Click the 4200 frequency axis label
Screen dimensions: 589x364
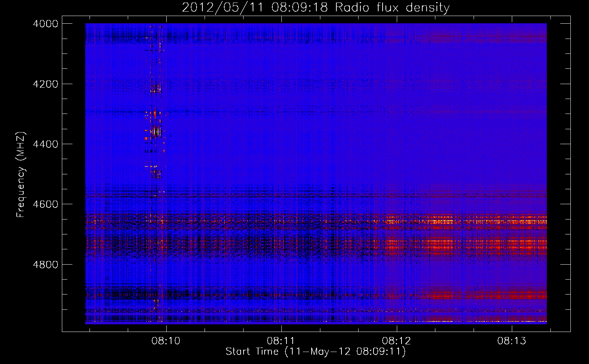pos(46,84)
